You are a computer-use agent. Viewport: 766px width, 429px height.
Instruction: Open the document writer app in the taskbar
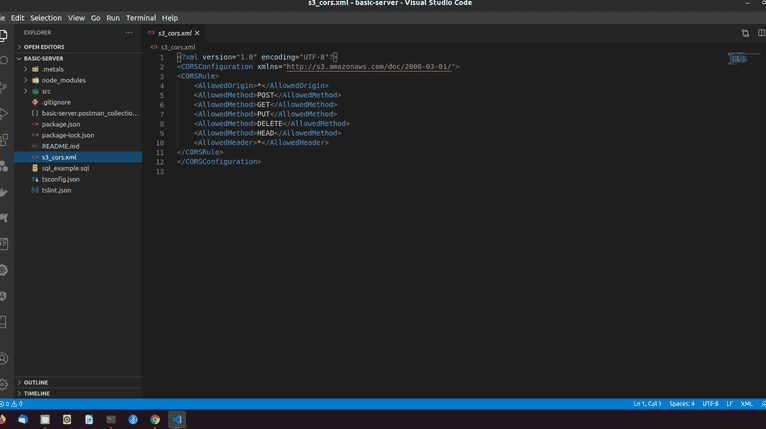coord(89,420)
